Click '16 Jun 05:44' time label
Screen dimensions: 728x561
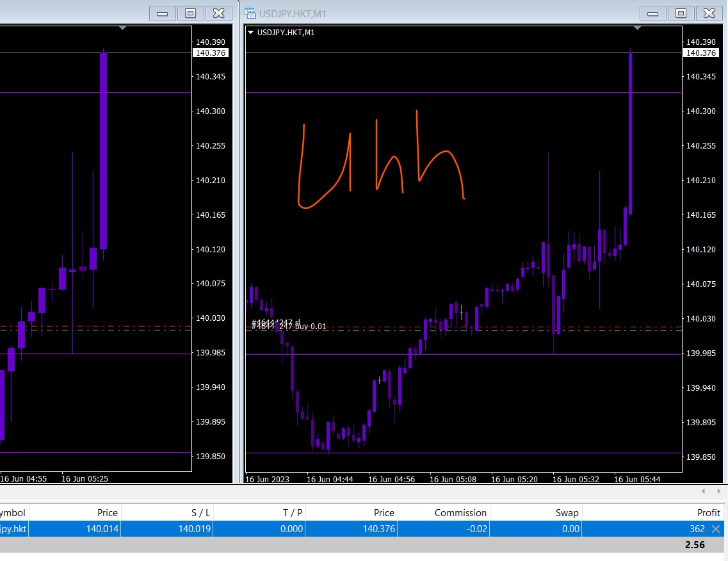637,479
